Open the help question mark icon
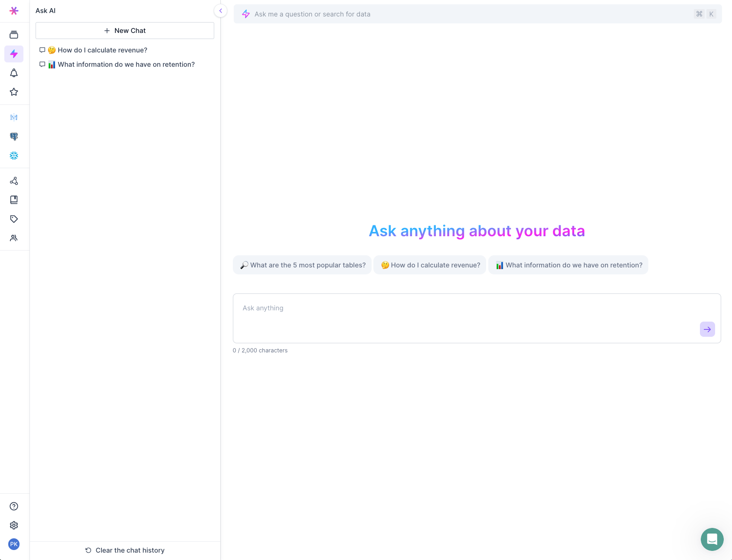 pos(14,506)
